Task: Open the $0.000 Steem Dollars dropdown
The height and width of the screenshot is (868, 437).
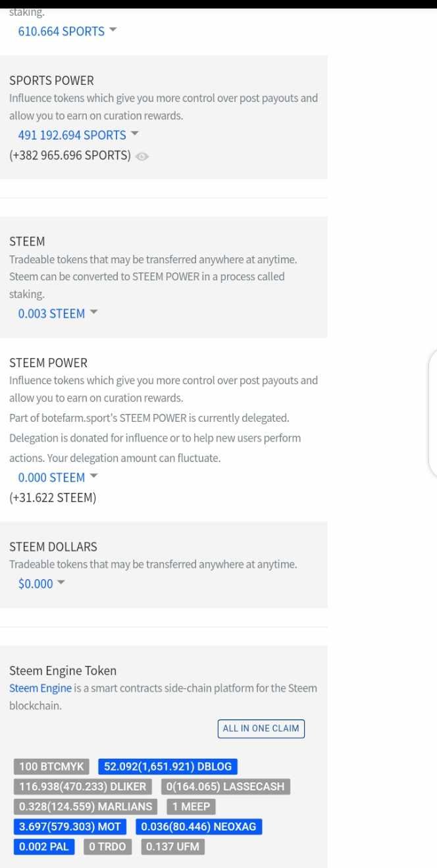Action: pos(41,583)
